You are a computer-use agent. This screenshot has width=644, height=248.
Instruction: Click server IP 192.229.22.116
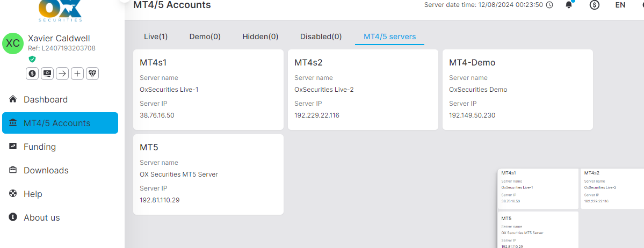point(317,115)
